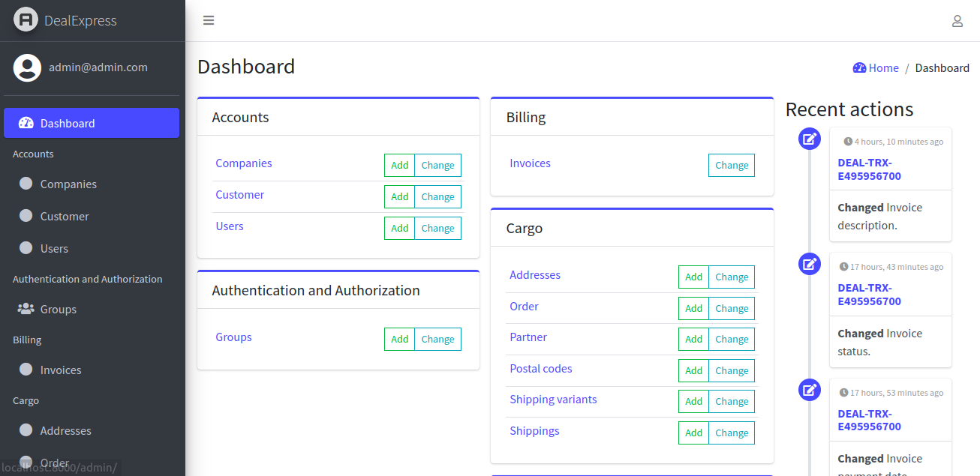Viewport: 980px width, 476px height.
Task: Click Change button for Shipping variants
Action: coord(732,402)
